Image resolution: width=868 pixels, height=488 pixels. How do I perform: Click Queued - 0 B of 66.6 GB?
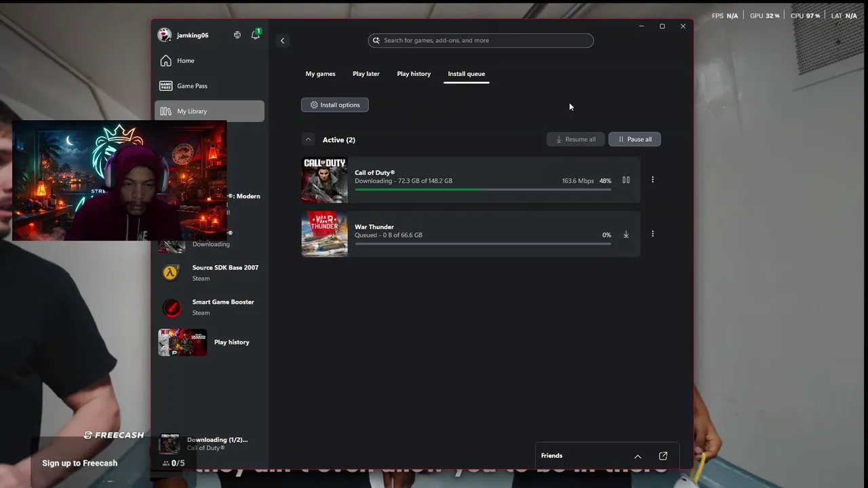[x=389, y=235]
